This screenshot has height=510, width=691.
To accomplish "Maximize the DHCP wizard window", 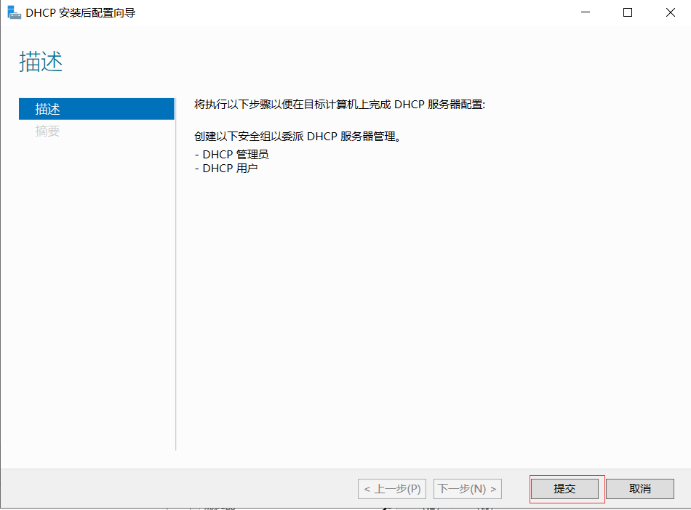I will [628, 12].
